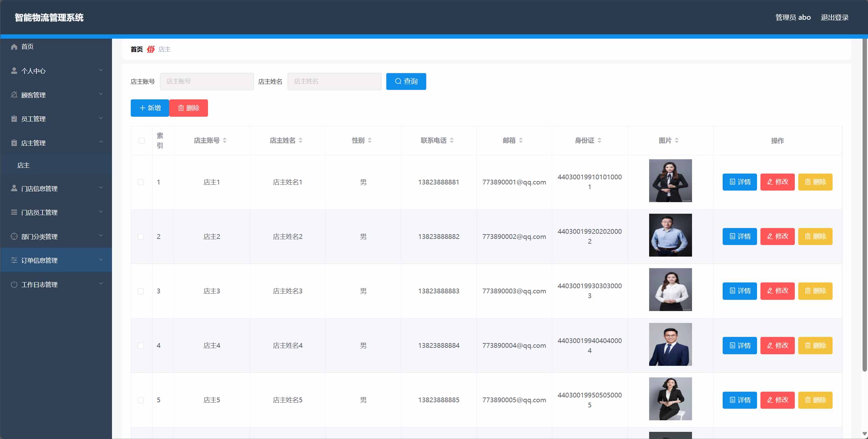Click the sort arrows on 图片 column
This screenshot has width=868, height=439.
coord(677,141)
